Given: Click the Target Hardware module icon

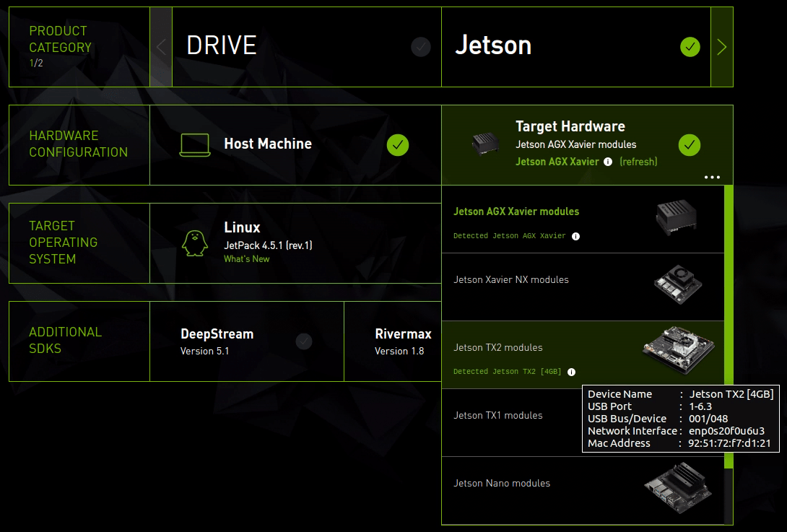Looking at the screenshot, I should [x=485, y=142].
